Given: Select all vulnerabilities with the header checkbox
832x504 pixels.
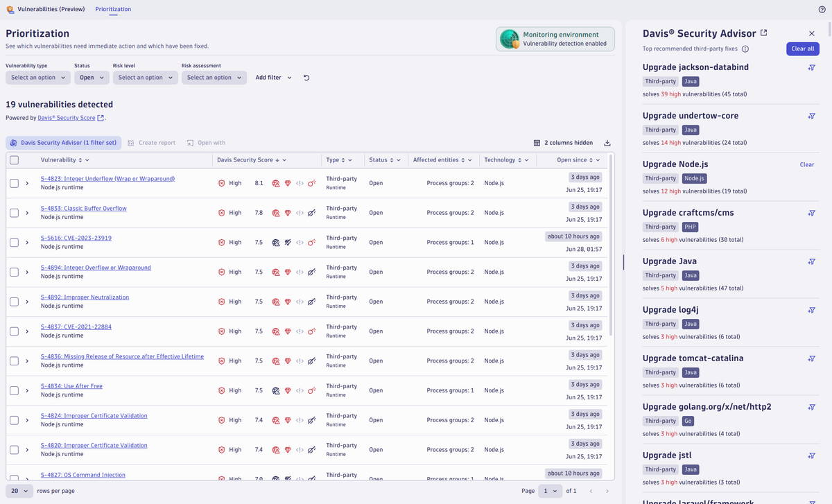Looking at the screenshot, I should (x=14, y=159).
